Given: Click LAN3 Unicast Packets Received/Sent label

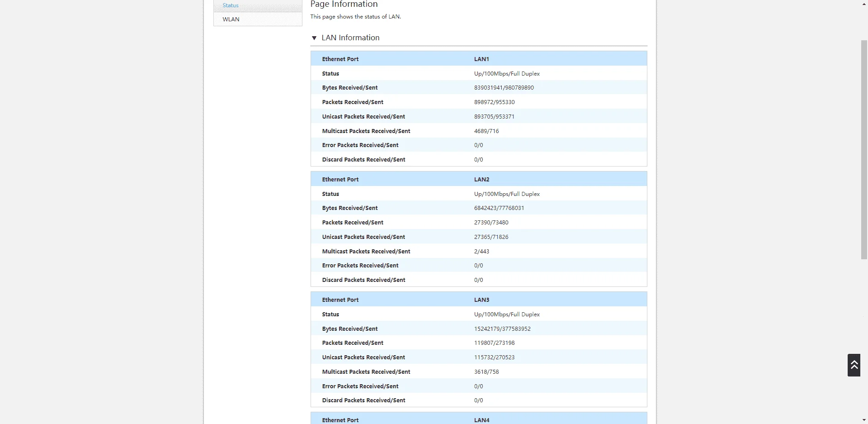Looking at the screenshot, I should point(363,357).
